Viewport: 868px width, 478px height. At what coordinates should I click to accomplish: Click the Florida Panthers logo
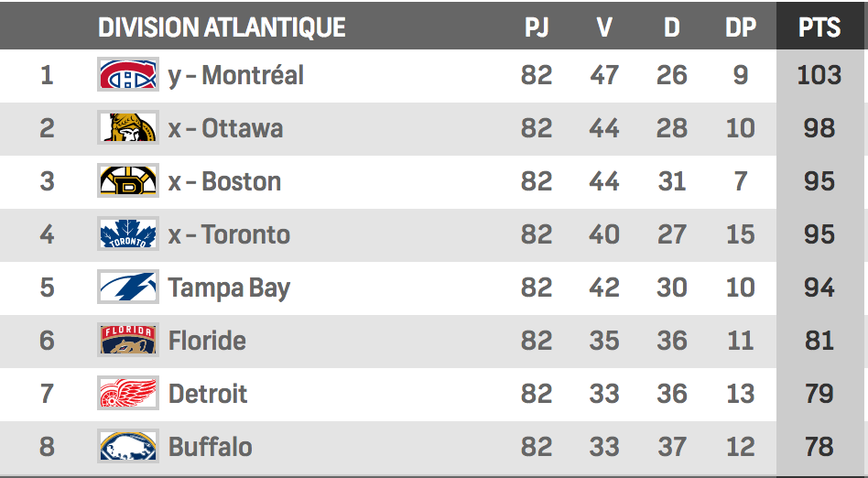128,340
